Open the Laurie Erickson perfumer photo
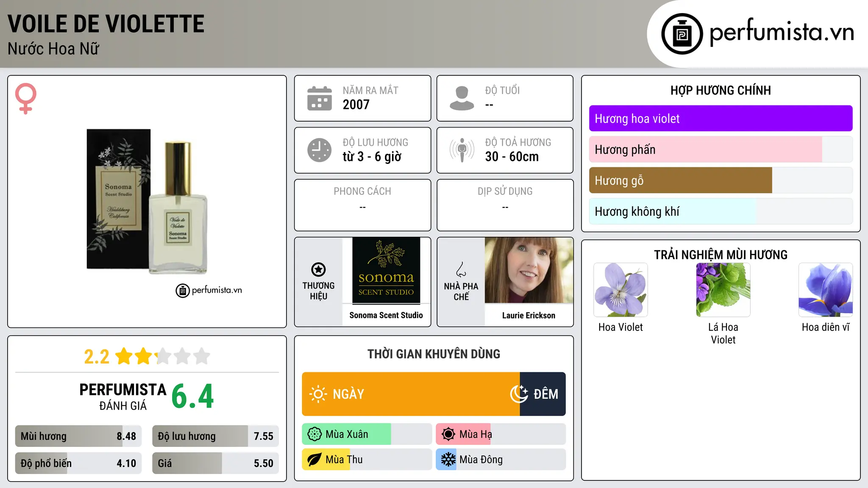Image resolution: width=868 pixels, height=488 pixels. click(x=529, y=270)
